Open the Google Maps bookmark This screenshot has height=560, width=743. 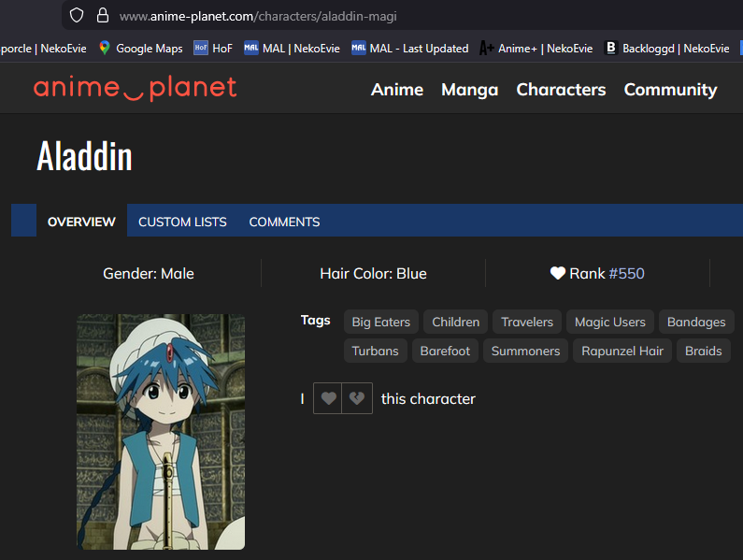[x=141, y=49]
